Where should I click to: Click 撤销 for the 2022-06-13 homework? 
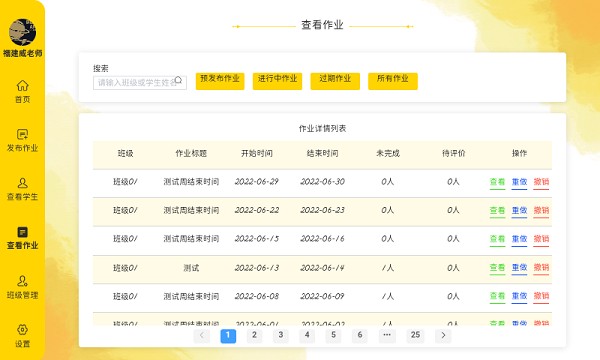(541, 268)
